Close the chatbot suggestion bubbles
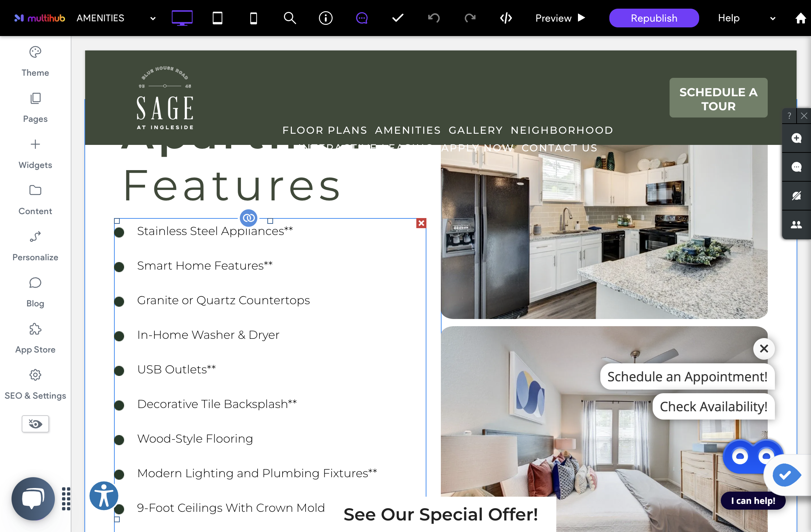 point(764,349)
